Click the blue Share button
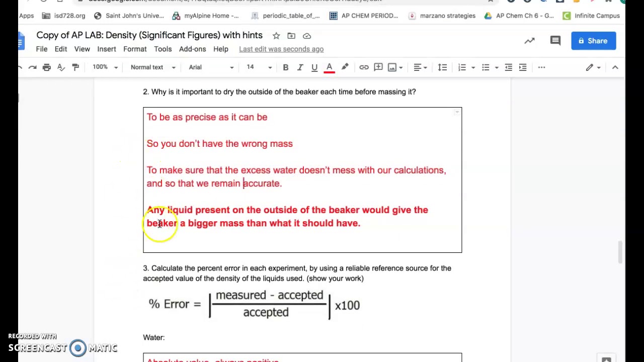 [594, 41]
